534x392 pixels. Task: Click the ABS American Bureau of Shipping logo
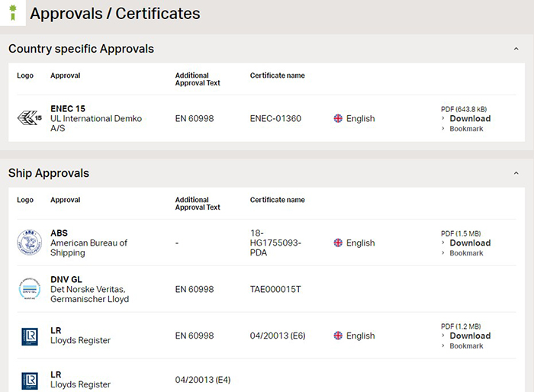pos(30,243)
